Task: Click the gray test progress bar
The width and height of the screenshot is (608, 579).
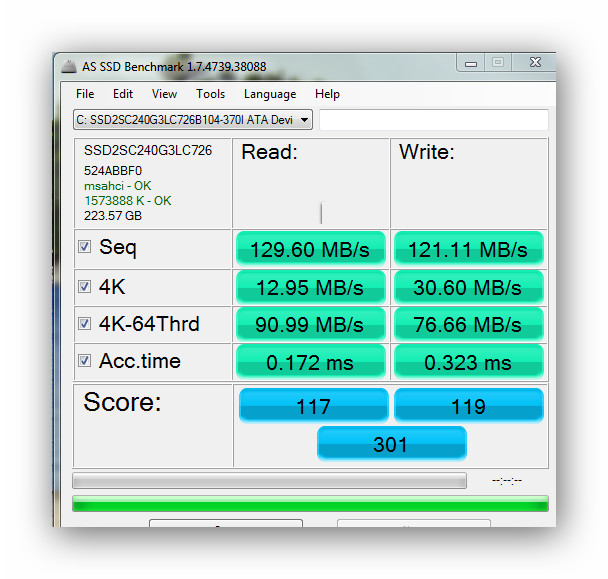Action: tap(269, 480)
